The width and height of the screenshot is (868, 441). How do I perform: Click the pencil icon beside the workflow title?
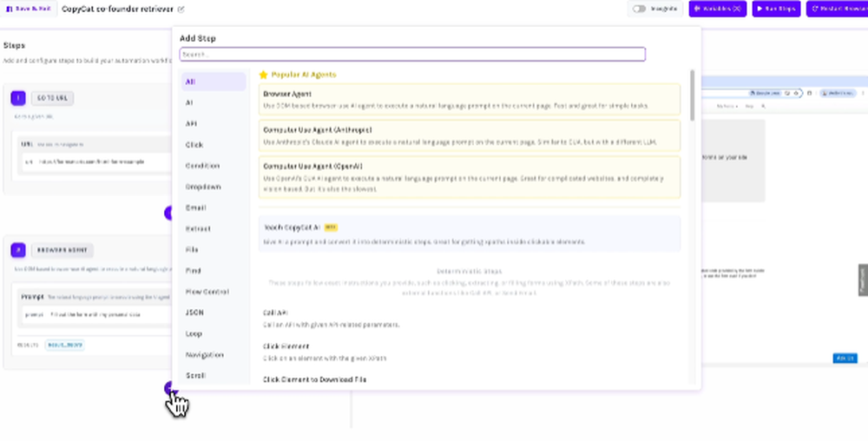[x=181, y=10]
